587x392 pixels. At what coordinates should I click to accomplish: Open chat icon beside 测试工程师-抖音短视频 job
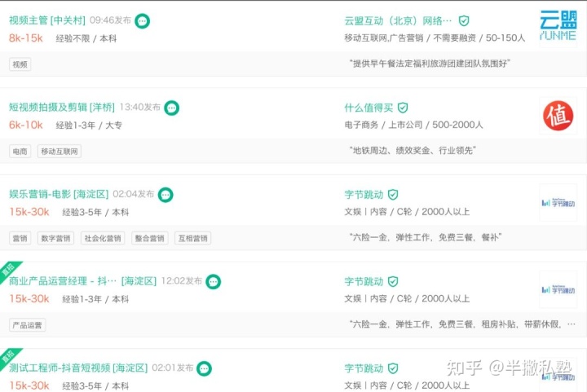(x=204, y=368)
